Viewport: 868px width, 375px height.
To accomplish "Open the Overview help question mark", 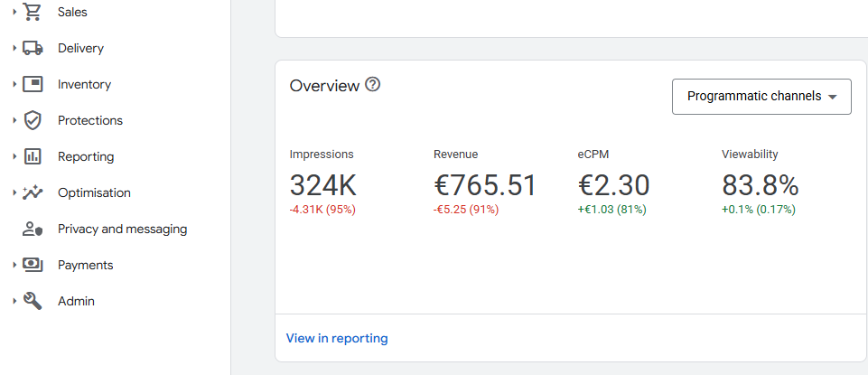I will tap(372, 85).
